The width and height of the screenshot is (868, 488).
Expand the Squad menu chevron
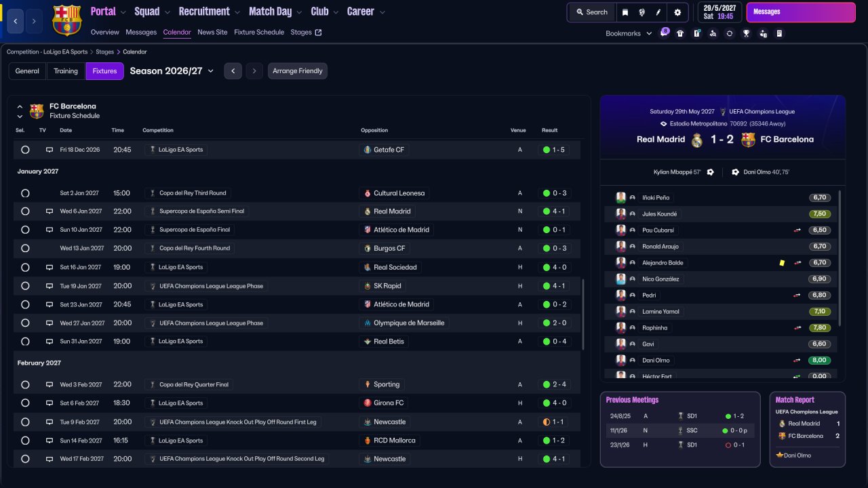[x=167, y=12]
